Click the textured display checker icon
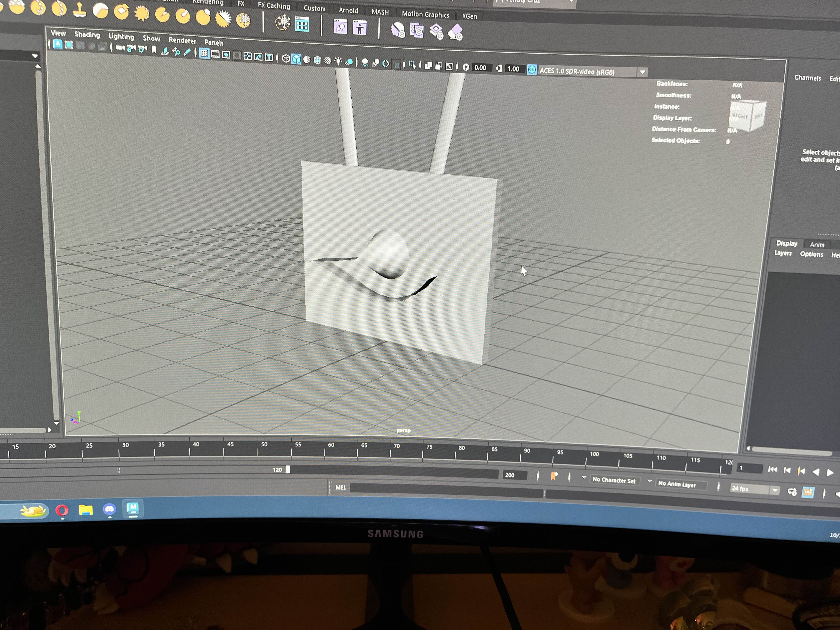 pyautogui.click(x=328, y=61)
